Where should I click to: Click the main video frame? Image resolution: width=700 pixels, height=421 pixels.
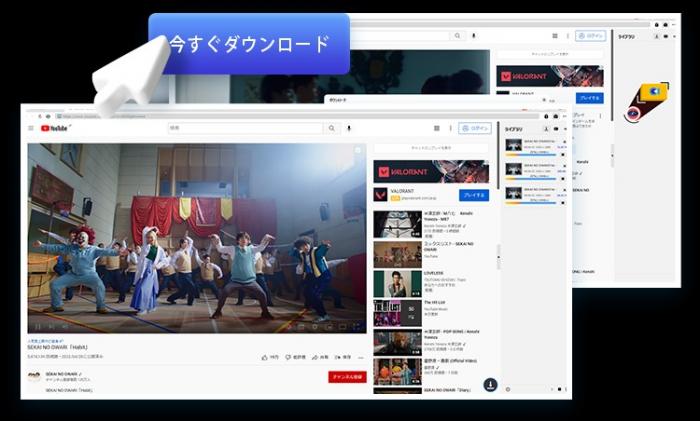tap(197, 238)
